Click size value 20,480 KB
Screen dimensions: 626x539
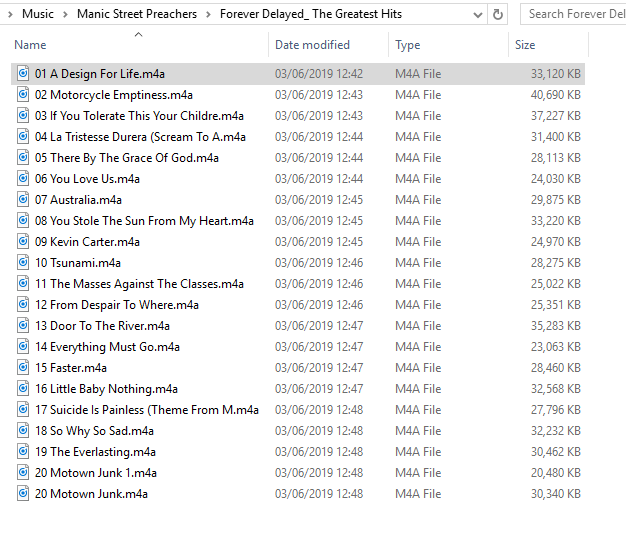[x=555, y=473]
